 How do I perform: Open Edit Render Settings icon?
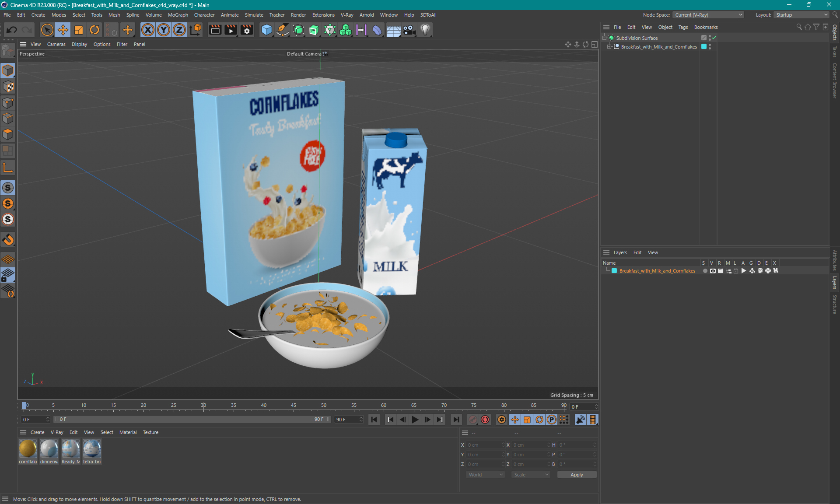[247, 30]
